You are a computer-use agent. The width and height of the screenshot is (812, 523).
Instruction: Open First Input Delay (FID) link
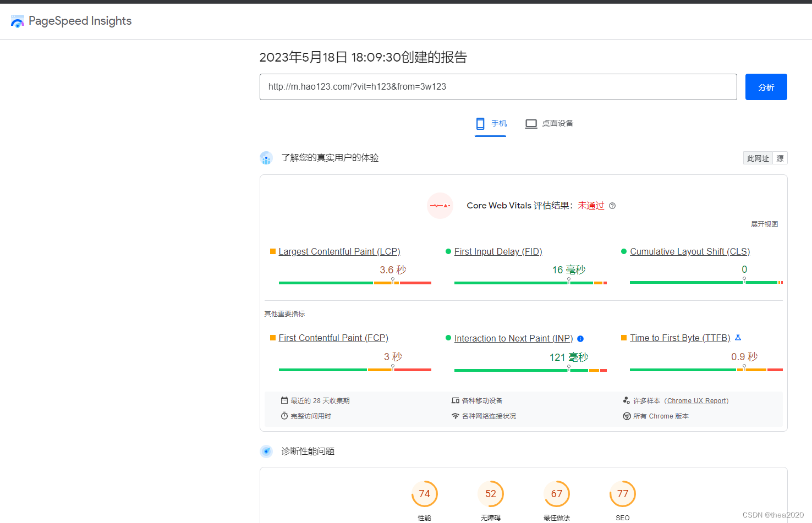point(498,251)
